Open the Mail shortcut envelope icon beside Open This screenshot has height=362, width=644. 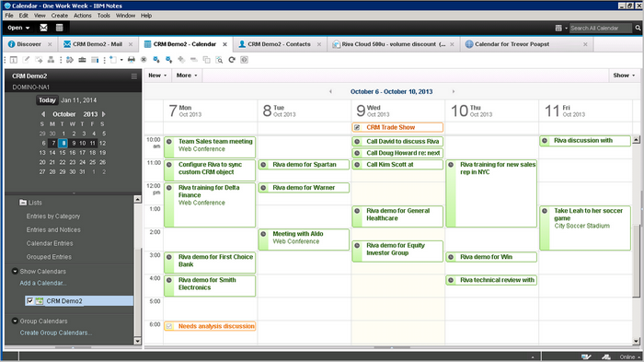point(43,28)
